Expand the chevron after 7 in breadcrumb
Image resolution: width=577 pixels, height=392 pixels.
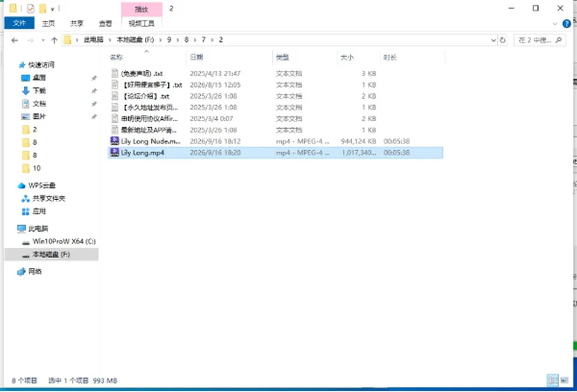(x=212, y=40)
